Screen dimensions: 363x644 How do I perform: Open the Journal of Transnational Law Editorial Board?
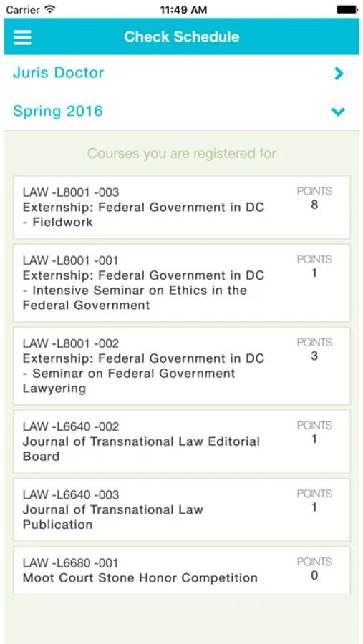click(182, 441)
